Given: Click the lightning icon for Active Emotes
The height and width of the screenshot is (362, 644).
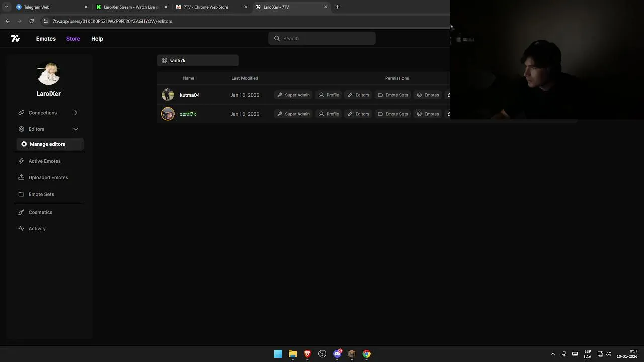Looking at the screenshot, I should tap(21, 161).
